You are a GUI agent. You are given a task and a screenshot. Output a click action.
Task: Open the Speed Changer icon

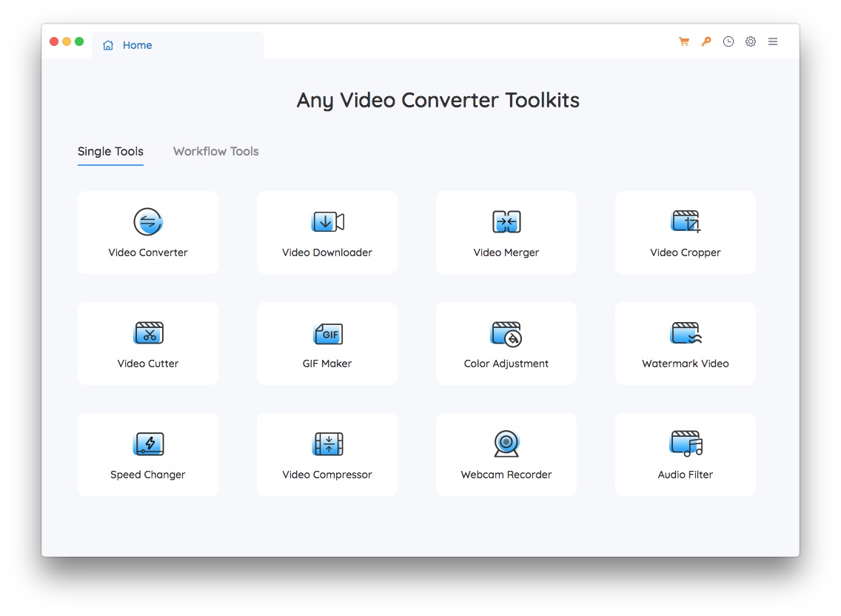coord(149,443)
